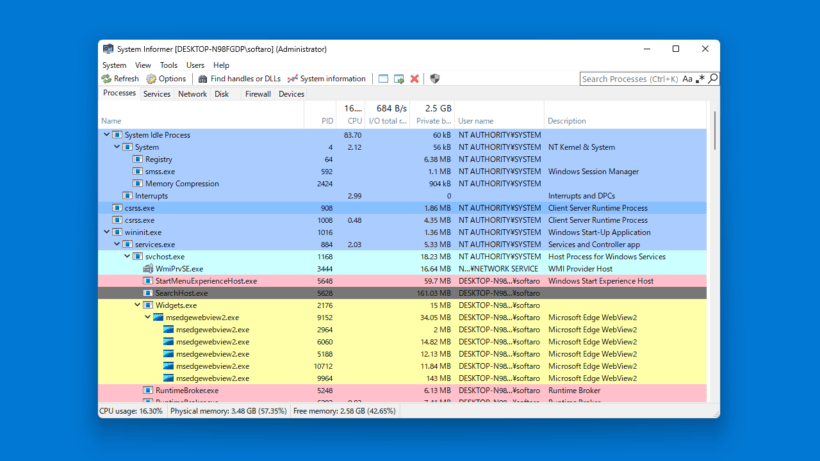Switch to the Devices tab
The width and height of the screenshot is (820, 461).
point(291,94)
